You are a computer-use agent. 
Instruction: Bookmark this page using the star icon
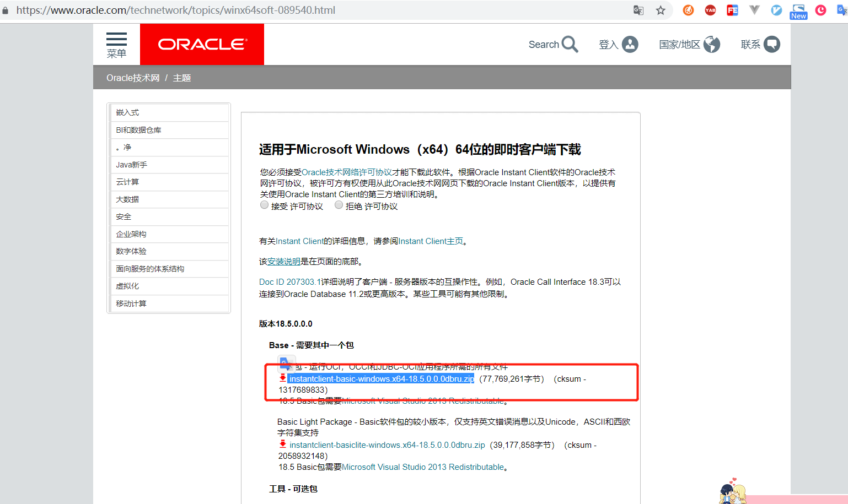[660, 10]
